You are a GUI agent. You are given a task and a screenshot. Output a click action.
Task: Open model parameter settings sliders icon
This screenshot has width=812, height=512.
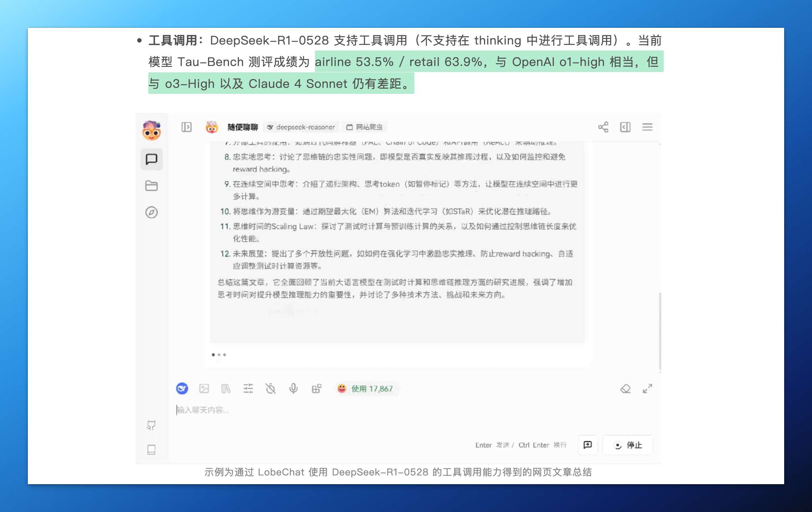248,388
